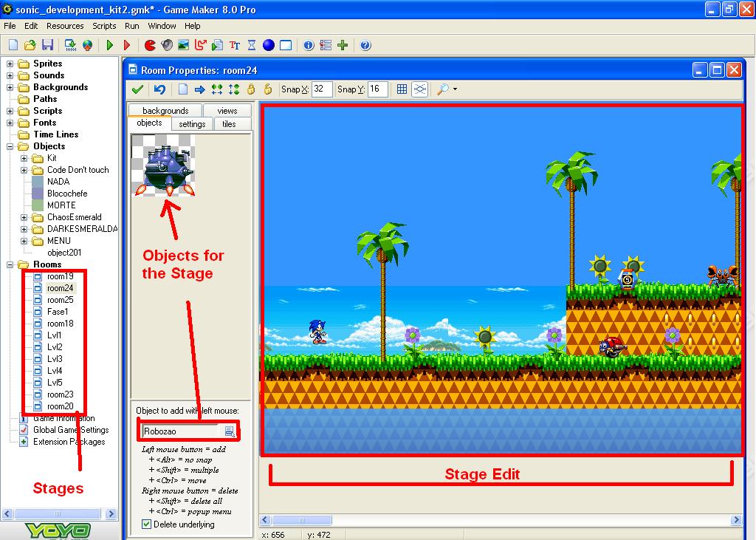Select the Blocochefe object
This screenshot has width=756, height=540.
pos(67,194)
